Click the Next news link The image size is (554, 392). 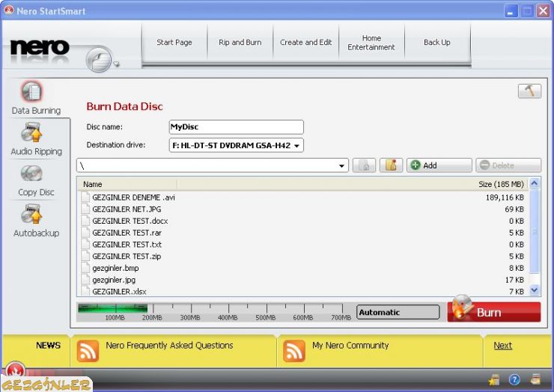pos(503,346)
